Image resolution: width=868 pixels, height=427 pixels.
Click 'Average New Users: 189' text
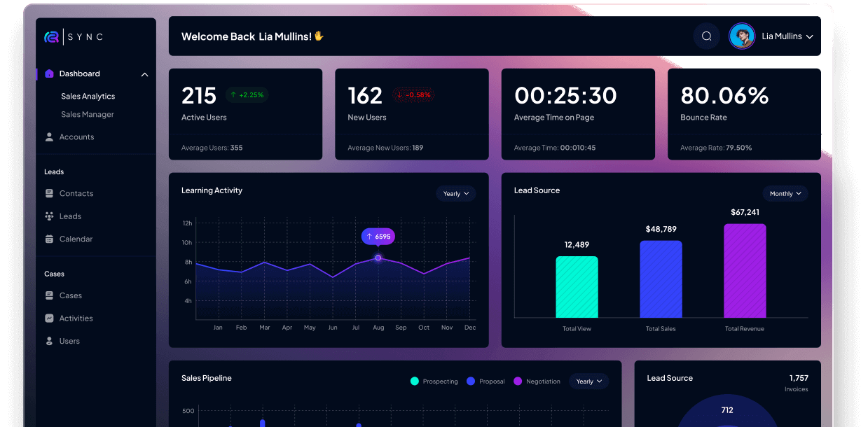tap(385, 148)
